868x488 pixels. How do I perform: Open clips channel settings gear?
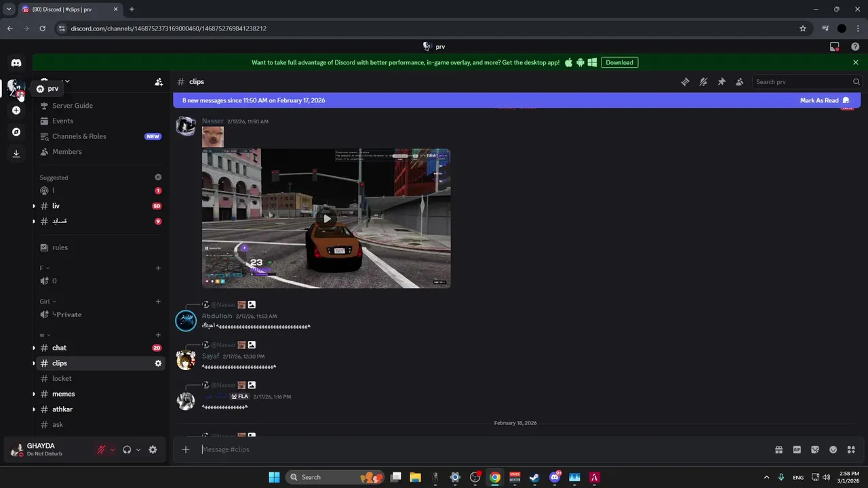pyautogui.click(x=158, y=363)
